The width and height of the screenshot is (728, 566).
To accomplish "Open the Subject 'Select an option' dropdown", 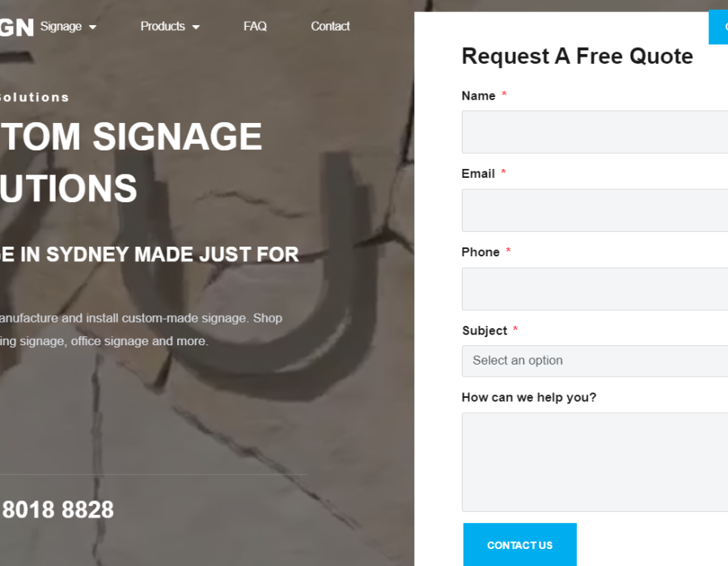I will (595, 361).
